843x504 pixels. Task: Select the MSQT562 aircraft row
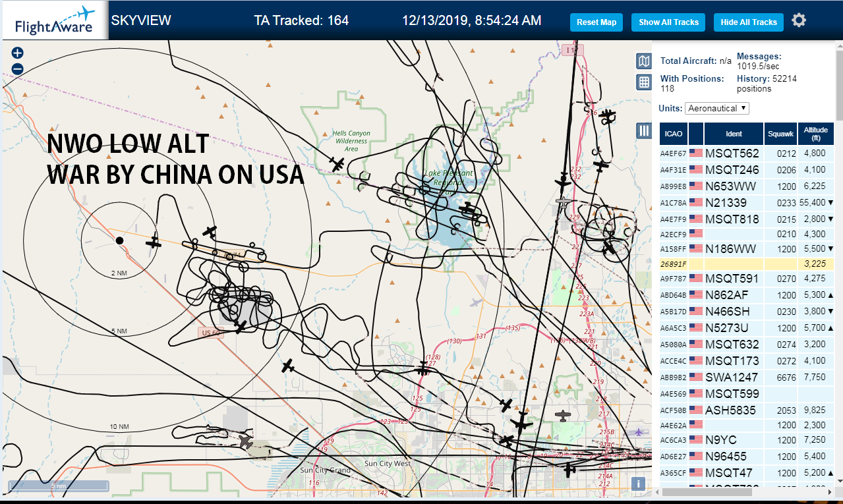(x=747, y=154)
